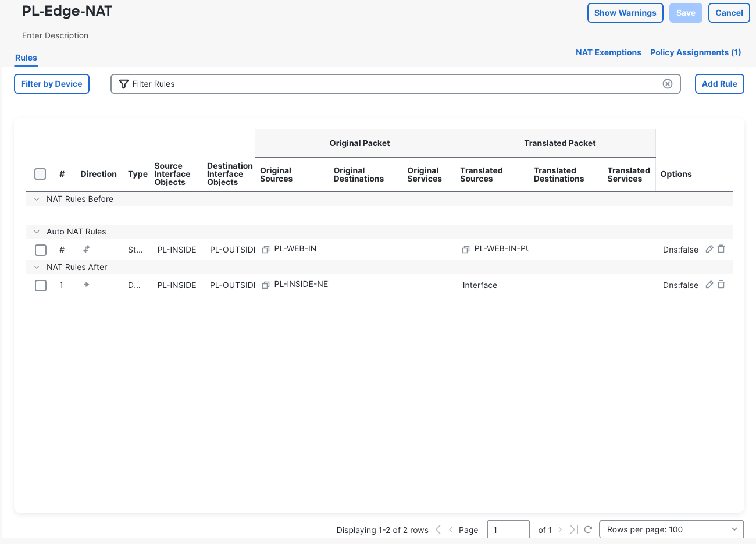Open NAT Exemptions
Screen dimensions: 756x544
[608, 52]
